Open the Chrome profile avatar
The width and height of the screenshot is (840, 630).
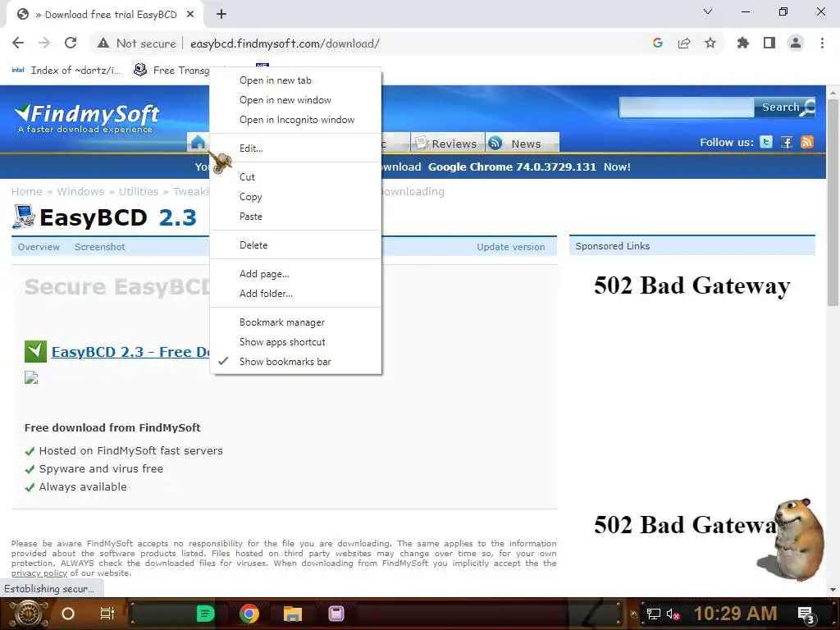point(796,43)
